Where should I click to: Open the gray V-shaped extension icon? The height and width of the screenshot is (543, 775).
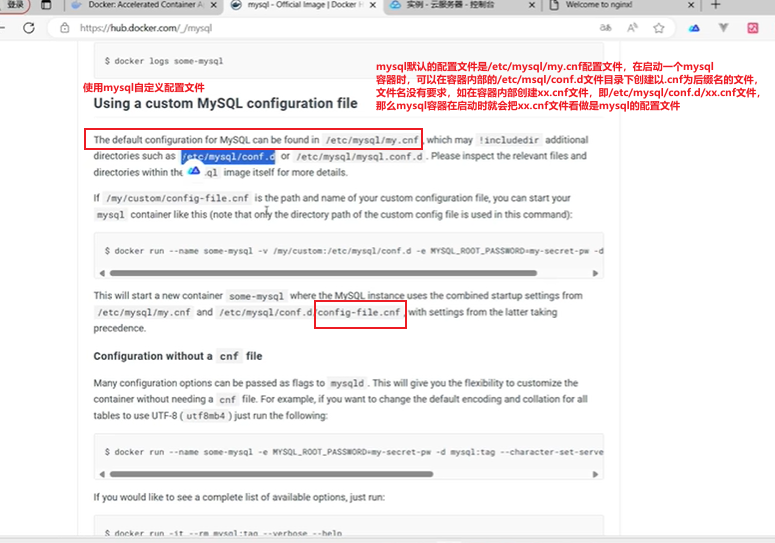[x=724, y=28]
